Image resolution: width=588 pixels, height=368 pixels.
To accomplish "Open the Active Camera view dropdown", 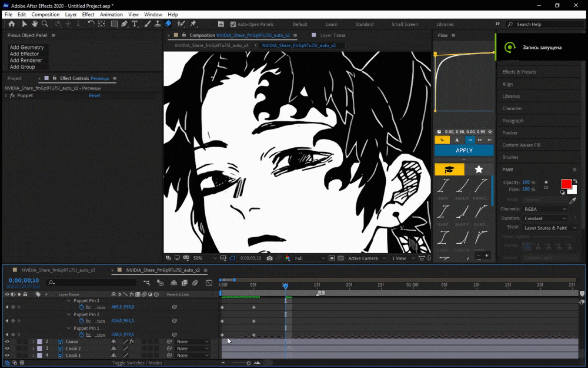I will (366, 258).
